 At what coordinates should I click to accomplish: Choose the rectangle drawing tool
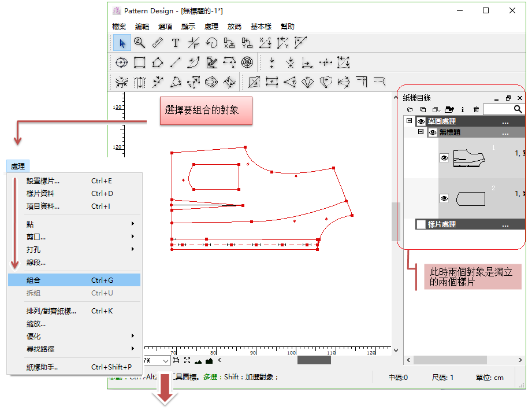pyautogui.click(x=139, y=62)
